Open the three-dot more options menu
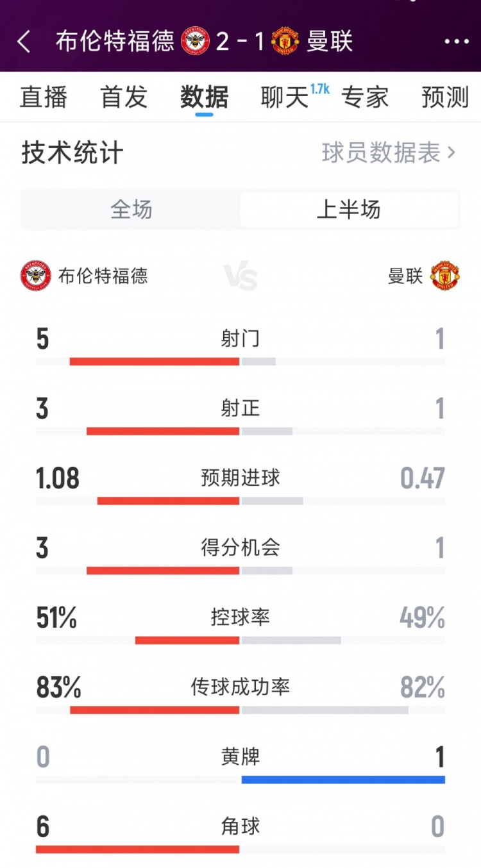Image resolution: width=481 pixels, height=868 pixels. tap(456, 42)
